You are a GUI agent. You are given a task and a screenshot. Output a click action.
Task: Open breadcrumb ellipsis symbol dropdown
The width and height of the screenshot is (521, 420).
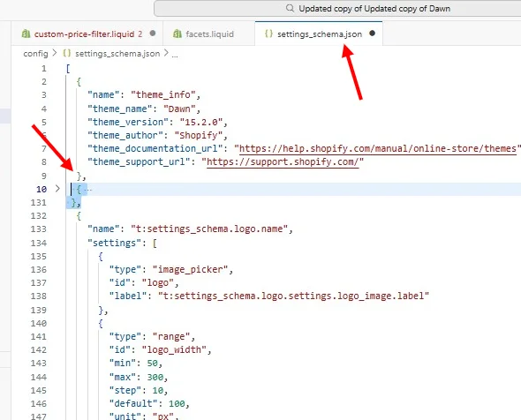pyautogui.click(x=175, y=54)
